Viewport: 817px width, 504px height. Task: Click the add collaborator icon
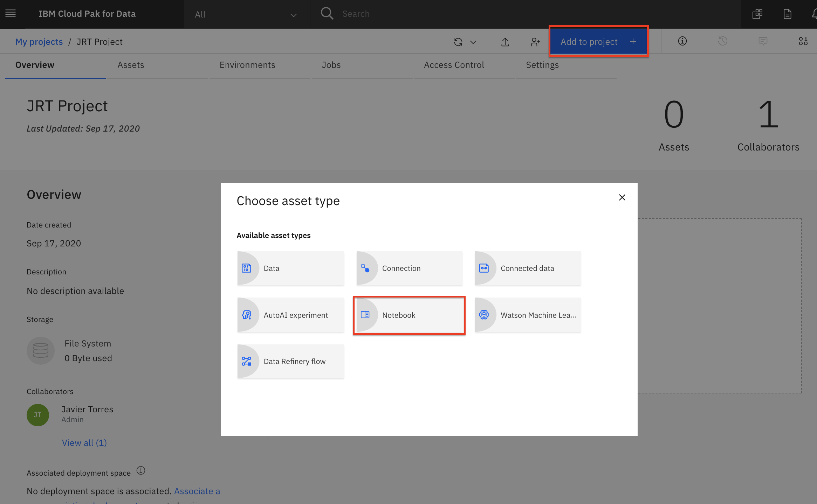click(535, 42)
